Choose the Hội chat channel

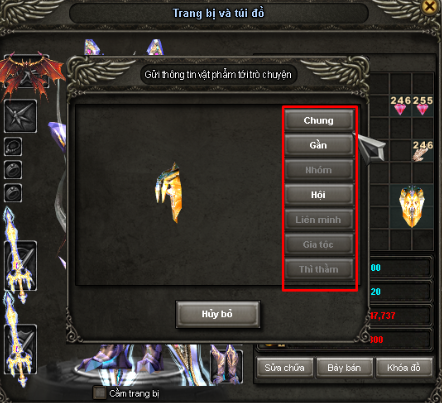pyautogui.click(x=319, y=195)
